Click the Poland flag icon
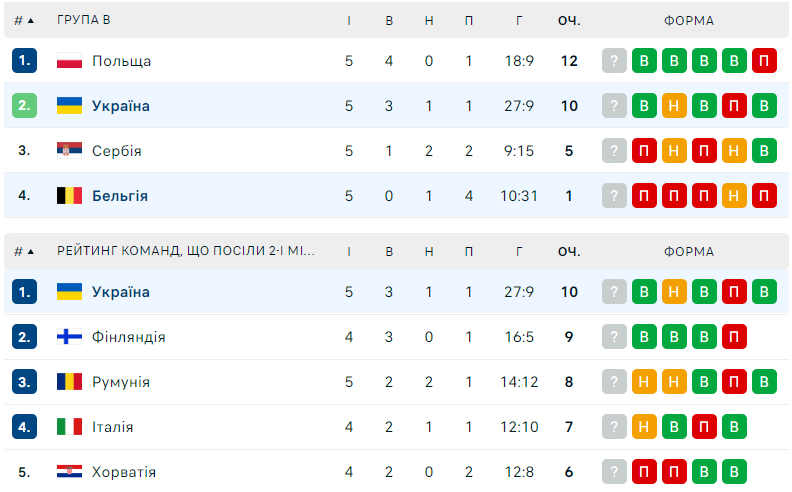Image resolution: width=792 pixels, height=492 pixels. point(69,61)
